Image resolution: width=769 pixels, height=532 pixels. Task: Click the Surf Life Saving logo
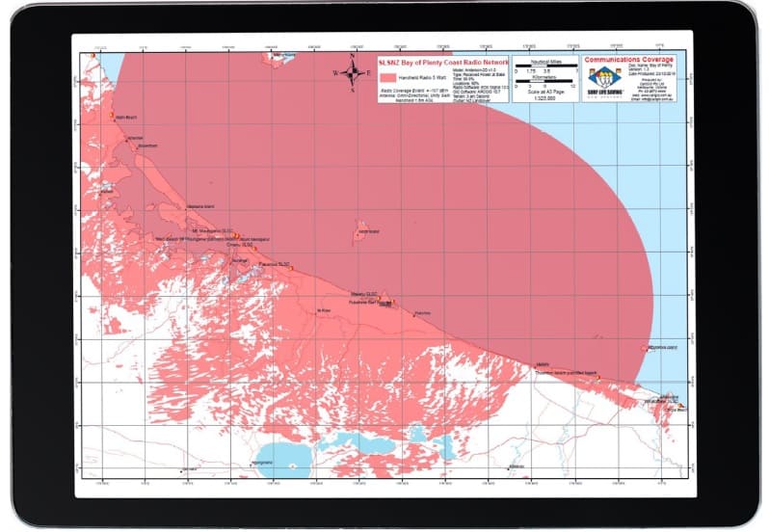(604, 80)
